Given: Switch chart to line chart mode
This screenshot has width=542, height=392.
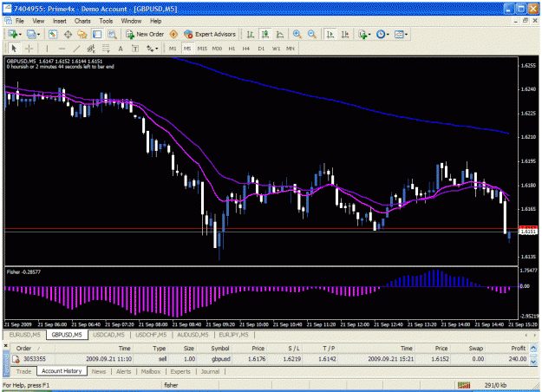Looking at the screenshot, I should [x=280, y=34].
